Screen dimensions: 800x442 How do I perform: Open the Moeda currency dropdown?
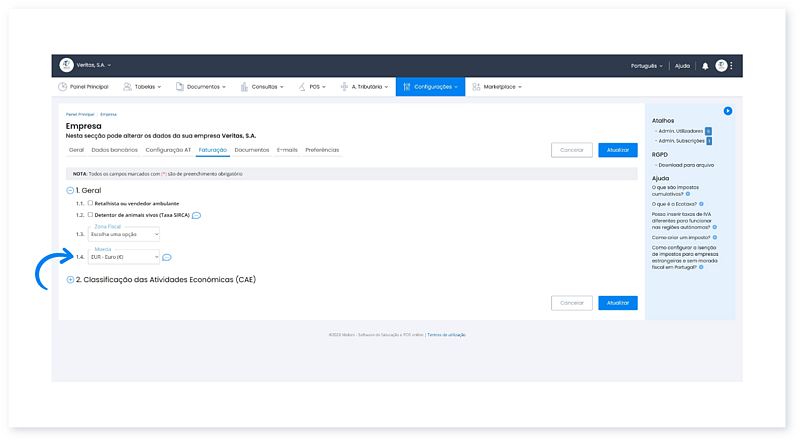coord(124,257)
